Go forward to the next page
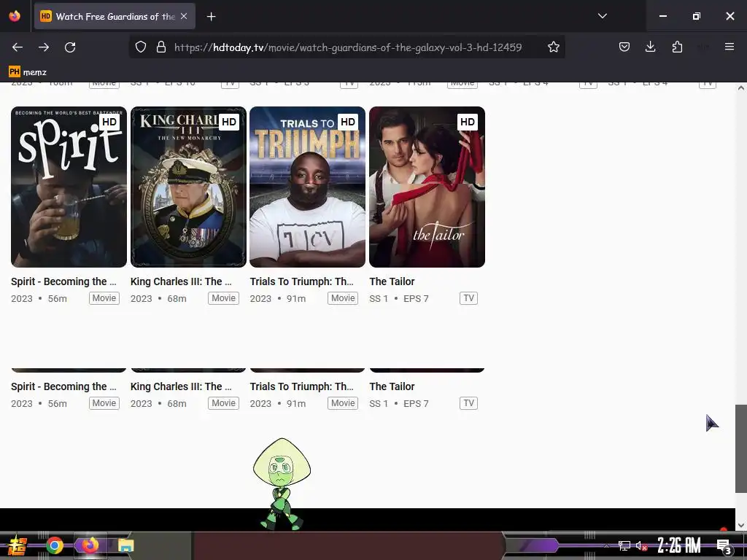This screenshot has height=560, width=747. tap(44, 47)
